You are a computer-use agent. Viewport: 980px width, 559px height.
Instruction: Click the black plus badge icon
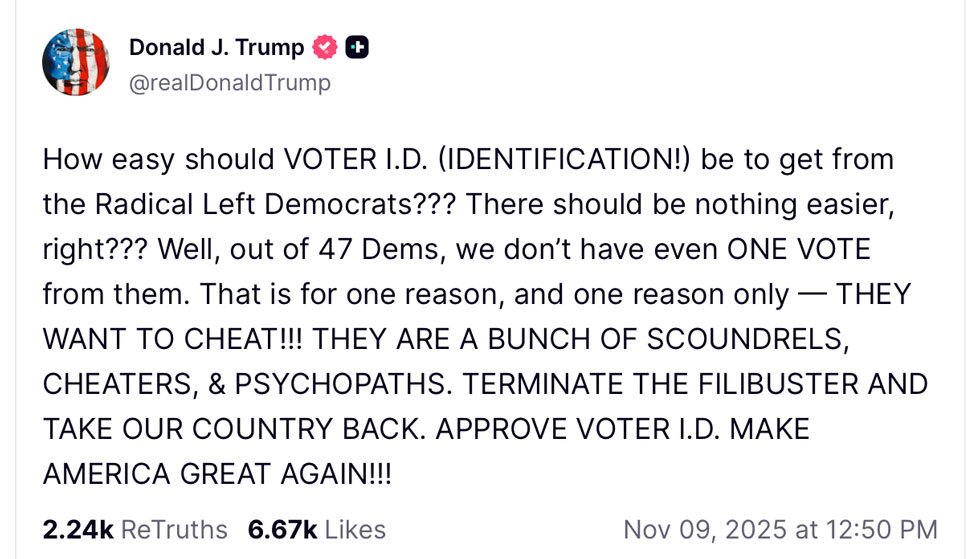click(357, 47)
